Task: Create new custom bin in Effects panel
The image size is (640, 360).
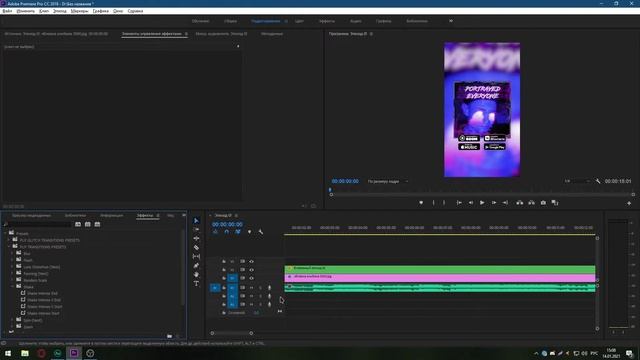Action: pos(169,336)
